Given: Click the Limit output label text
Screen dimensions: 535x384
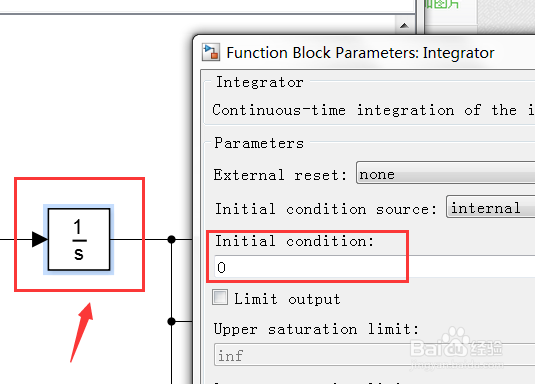Looking at the screenshot, I should [x=287, y=299].
